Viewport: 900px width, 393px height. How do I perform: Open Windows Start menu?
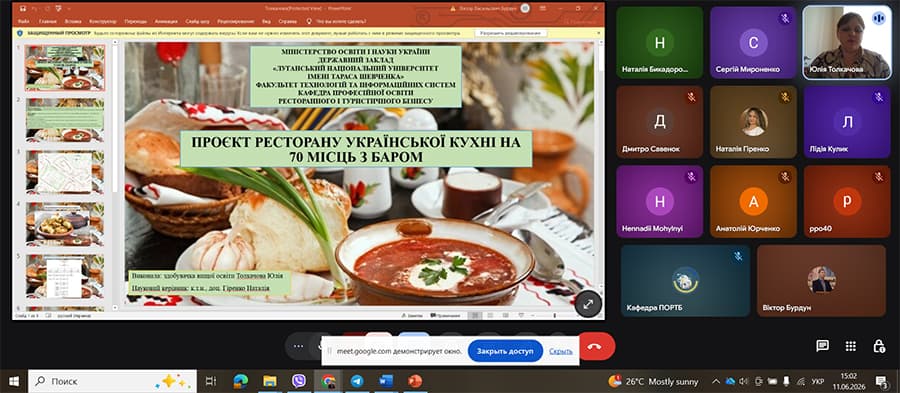pos(13,381)
